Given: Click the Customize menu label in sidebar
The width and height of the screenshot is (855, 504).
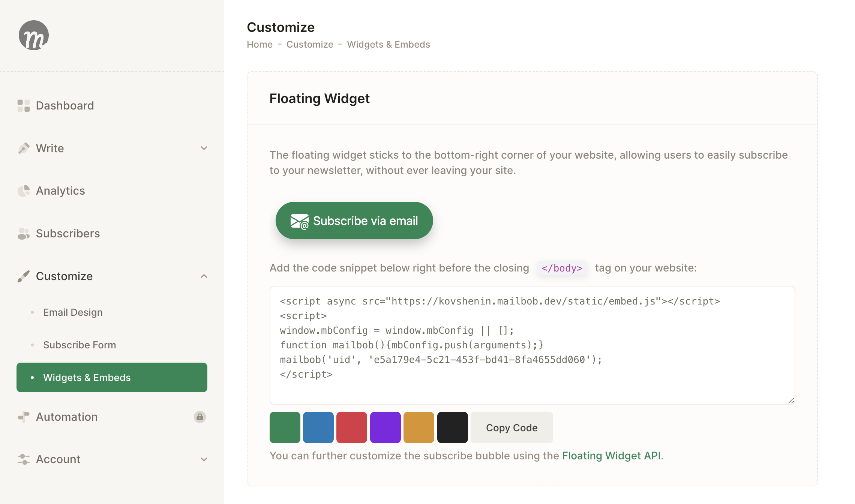Looking at the screenshot, I should pyautogui.click(x=64, y=276).
